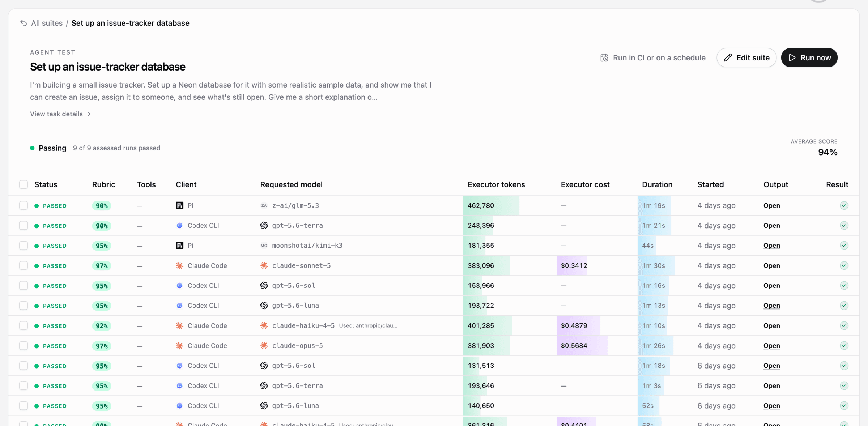Click the Run now button
868x426 pixels.
click(x=809, y=58)
